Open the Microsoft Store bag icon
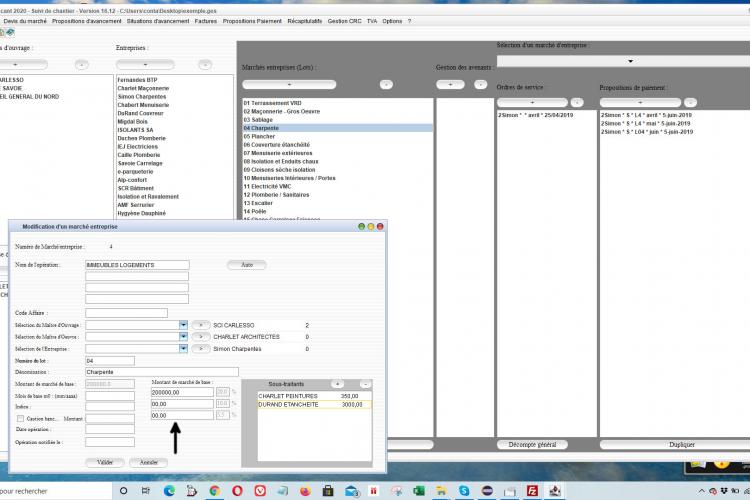This screenshot has height=500, width=750. pos(328,490)
